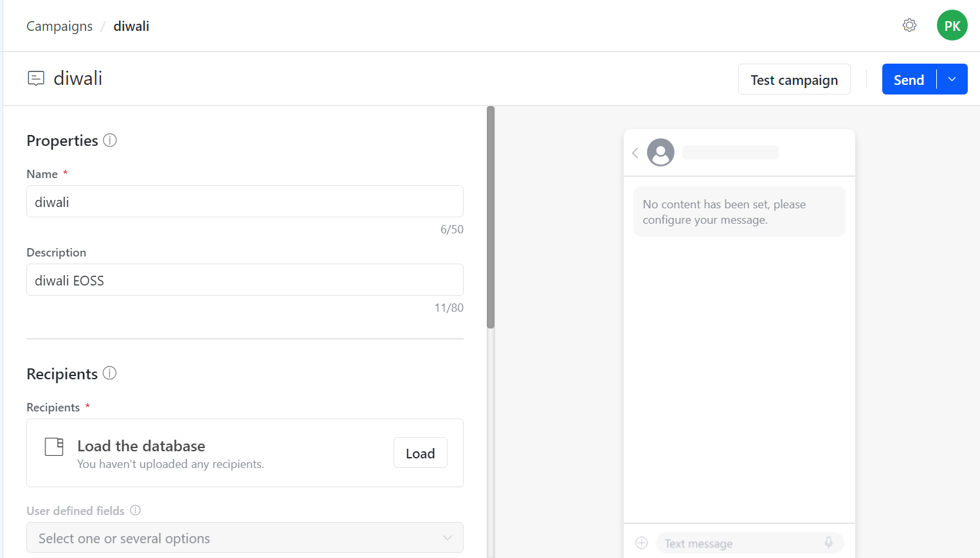Click the Send button
The height and width of the screenshot is (558, 980).
(x=909, y=79)
